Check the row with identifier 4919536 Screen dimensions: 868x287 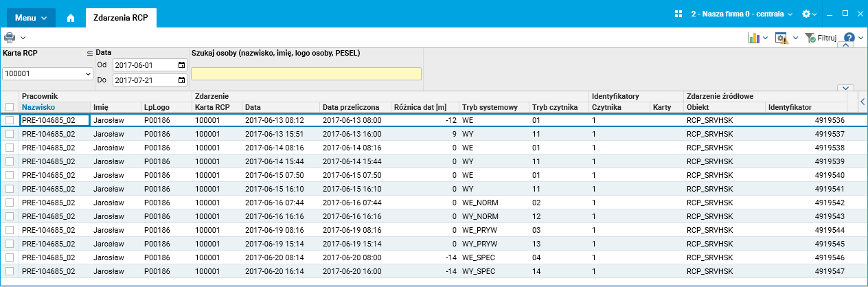10,120
